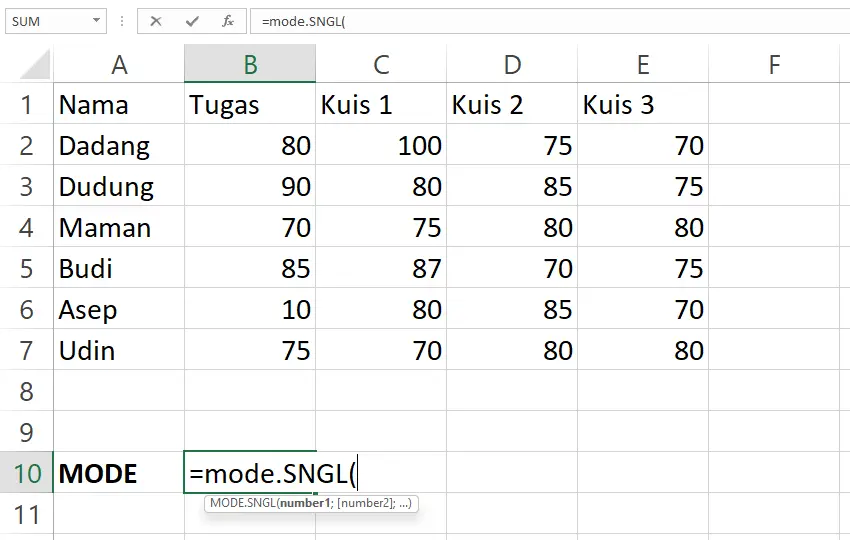Cancel formula entry with the X icon

point(156,21)
